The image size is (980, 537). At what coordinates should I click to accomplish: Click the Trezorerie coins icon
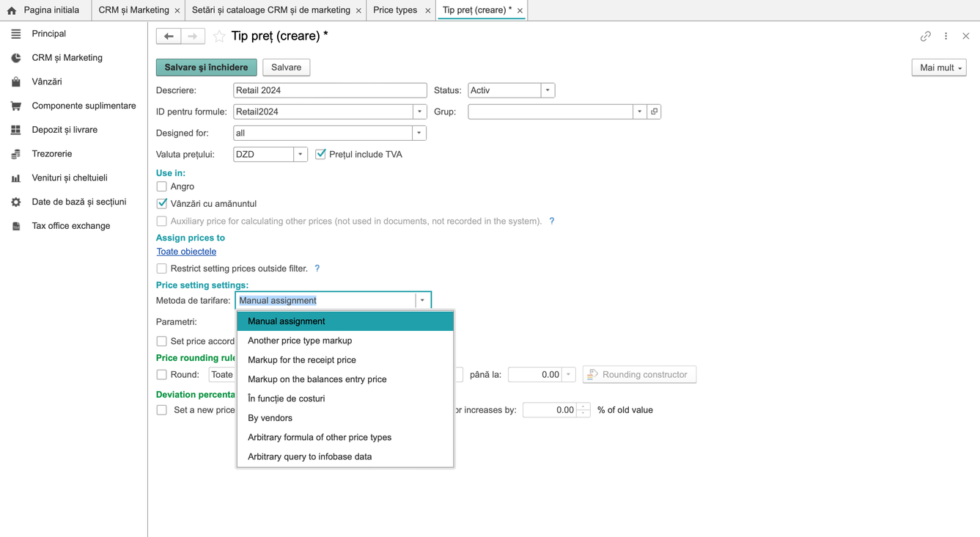[16, 154]
